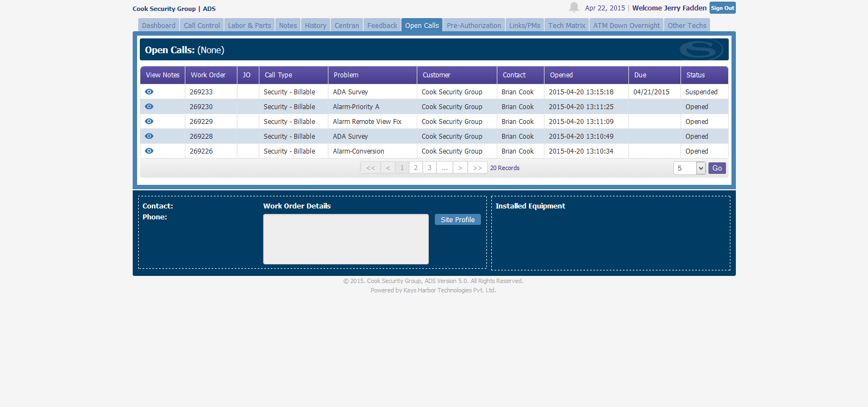Go to the last page of records

(x=478, y=168)
